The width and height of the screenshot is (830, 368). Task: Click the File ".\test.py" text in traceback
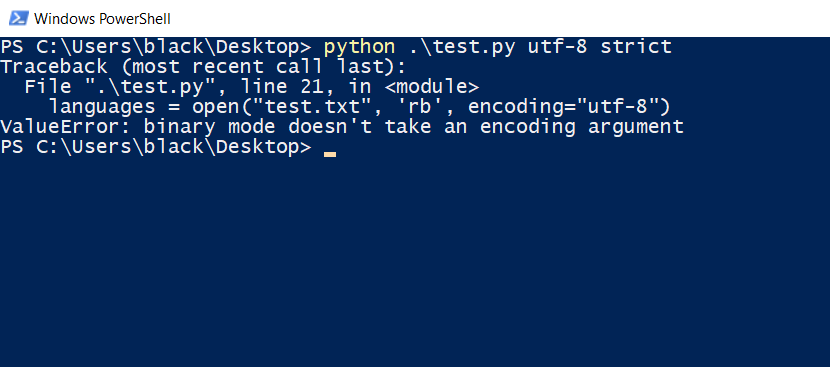pos(96,87)
